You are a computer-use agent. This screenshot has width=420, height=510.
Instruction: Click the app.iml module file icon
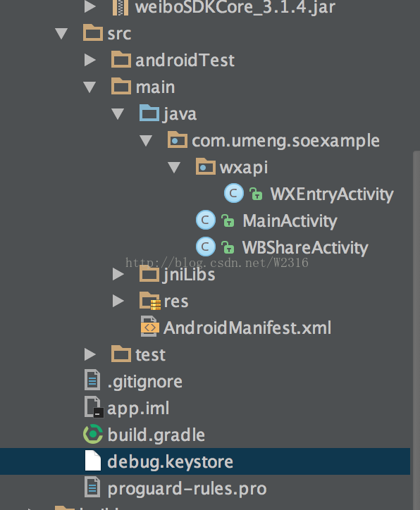click(x=94, y=407)
